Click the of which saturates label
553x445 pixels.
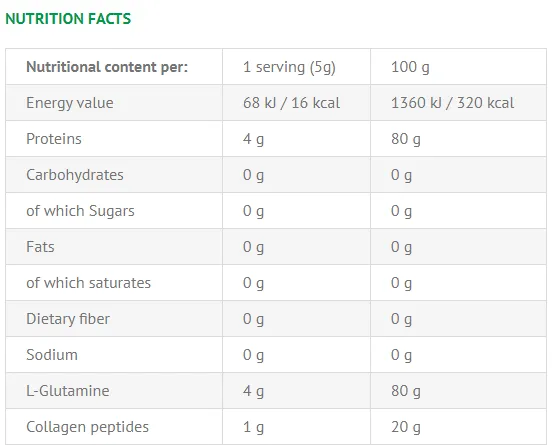[x=89, y=283]
